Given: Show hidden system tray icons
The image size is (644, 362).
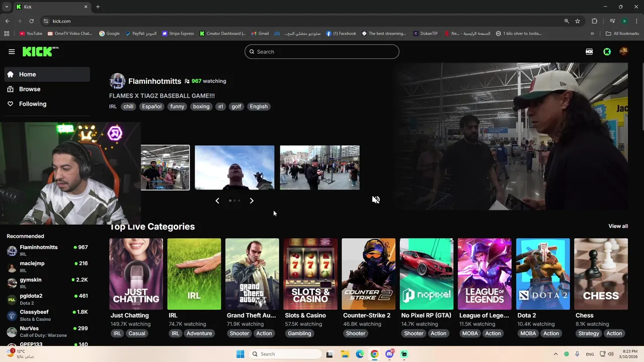Looking at the screenshot, I should 555,354.
